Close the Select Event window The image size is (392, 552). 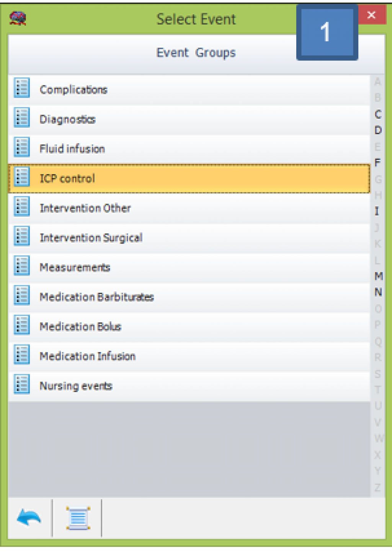[371, 15]
